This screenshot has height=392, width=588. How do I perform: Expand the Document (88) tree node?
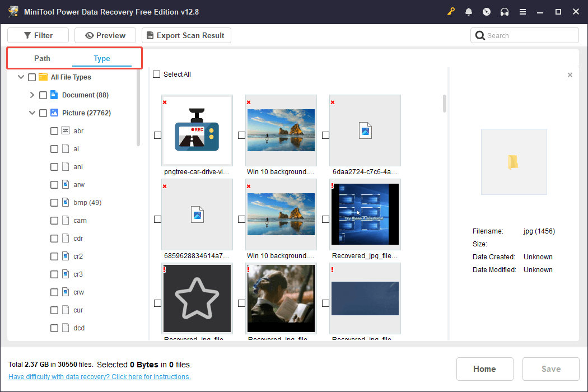(x=32, y=95)
